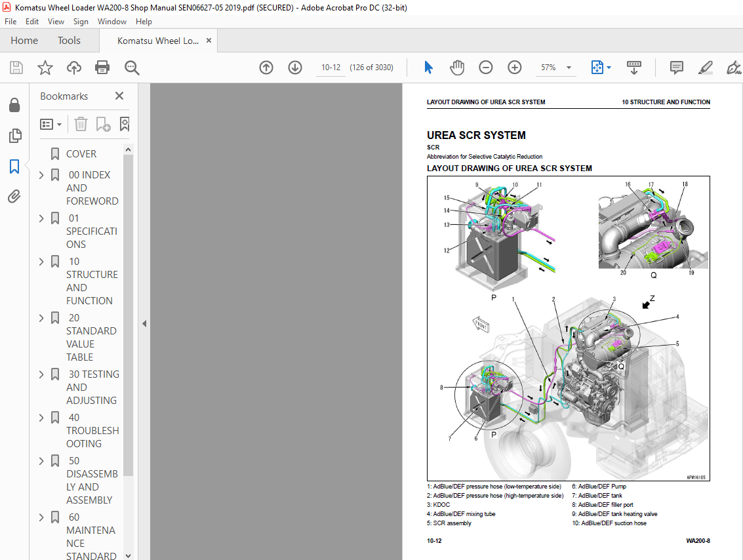The height and width of the screenshot is (560, 743).
Task: Add a comment note
Action: 676,68
